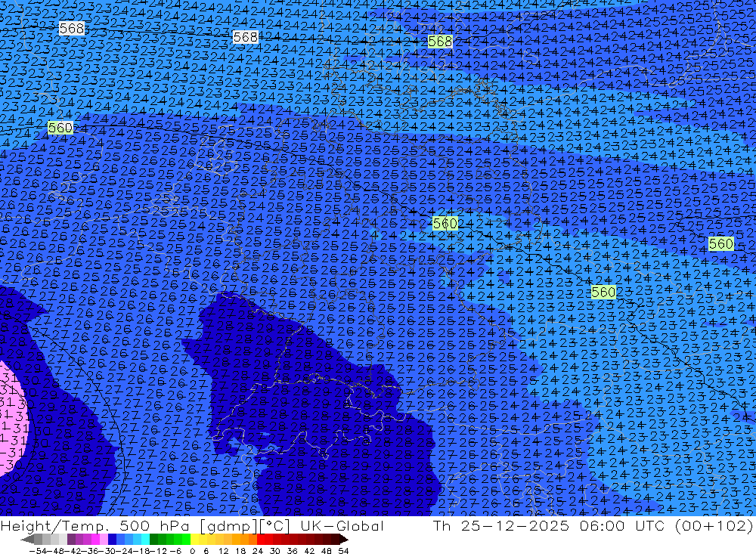Click the '54' legend tick value
The height and width of the screenshot is (554, 756).
[x=343, y=551]
